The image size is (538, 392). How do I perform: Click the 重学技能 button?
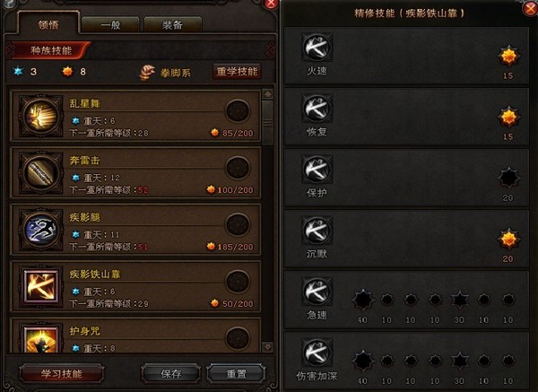237,72
